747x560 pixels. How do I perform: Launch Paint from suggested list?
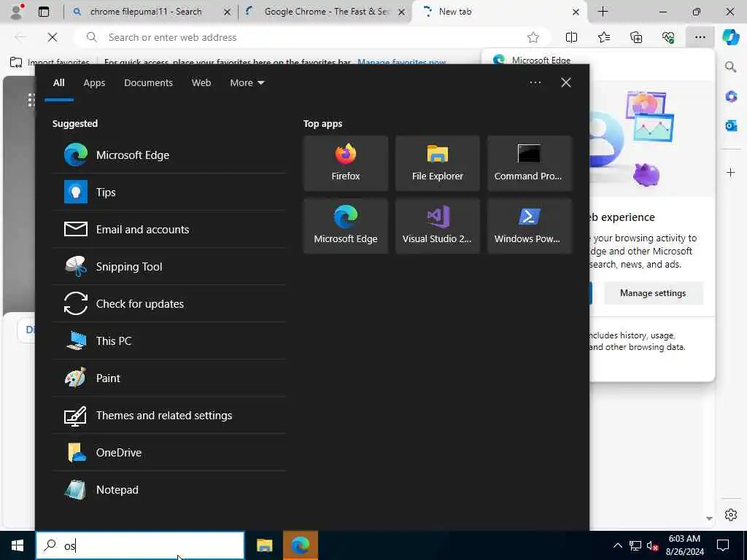[169, 378]
